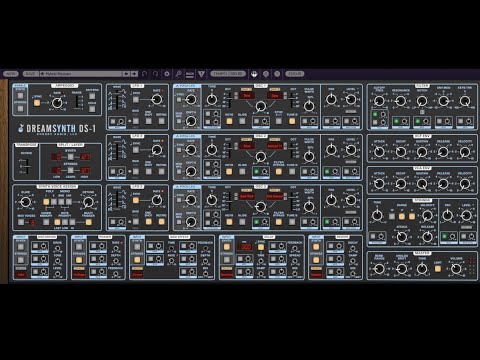Click the SAVE preset button
Viewport: 480px width, 360px height.
(30, 74)
